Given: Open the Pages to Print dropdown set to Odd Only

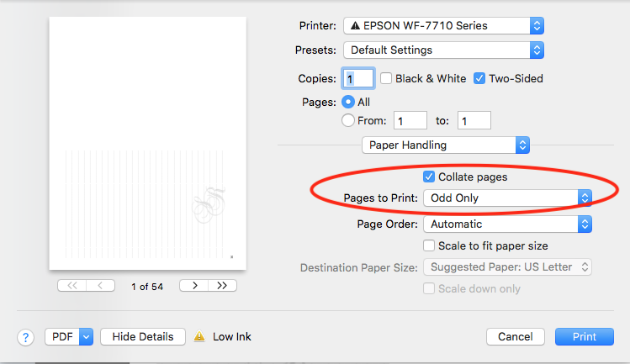Looking at the screenshot, I should coord(507,198).
